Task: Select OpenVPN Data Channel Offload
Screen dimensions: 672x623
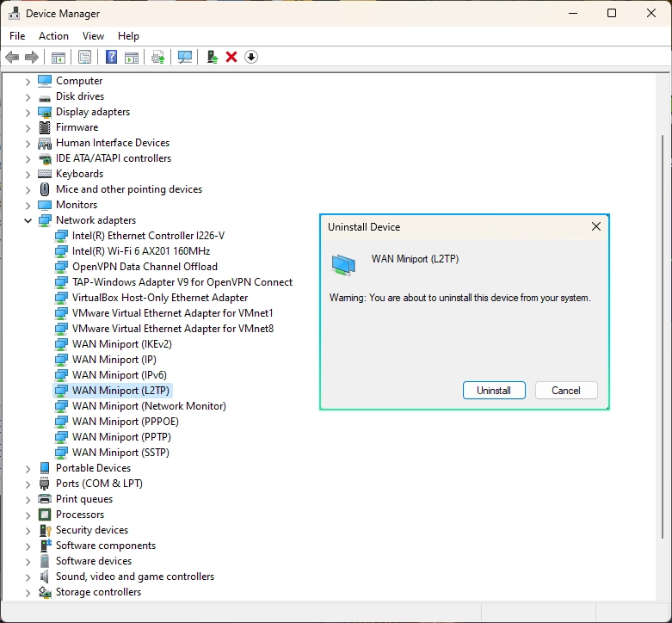Action: (145, 267)
